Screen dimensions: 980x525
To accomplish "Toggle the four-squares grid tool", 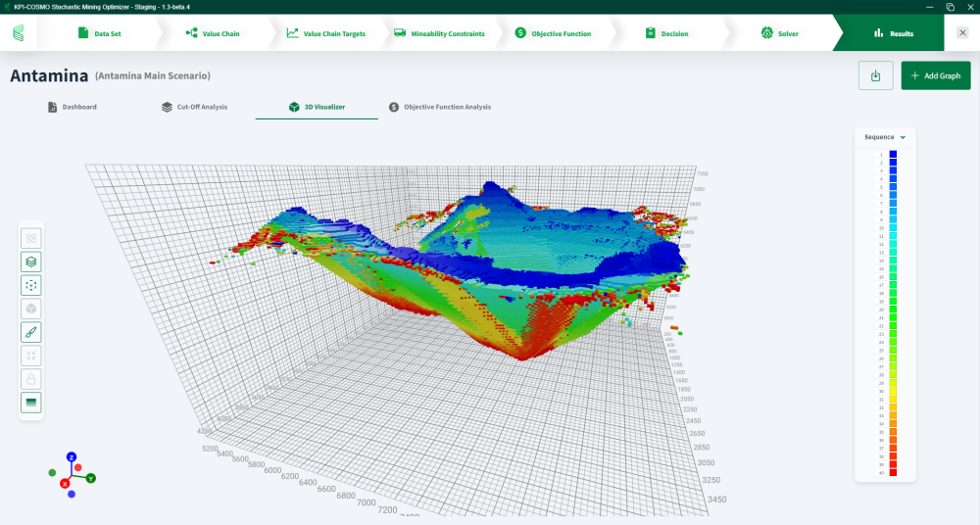I will coord(31,238).
